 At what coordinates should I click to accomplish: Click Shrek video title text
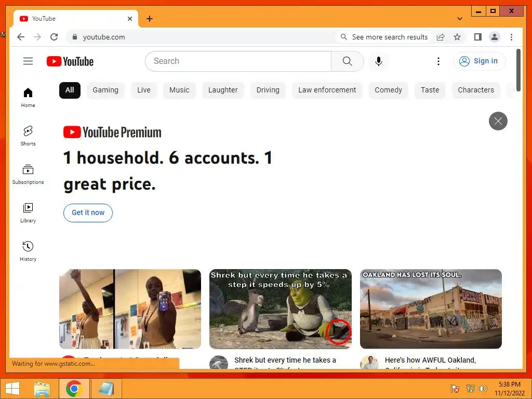click(285, 362)
